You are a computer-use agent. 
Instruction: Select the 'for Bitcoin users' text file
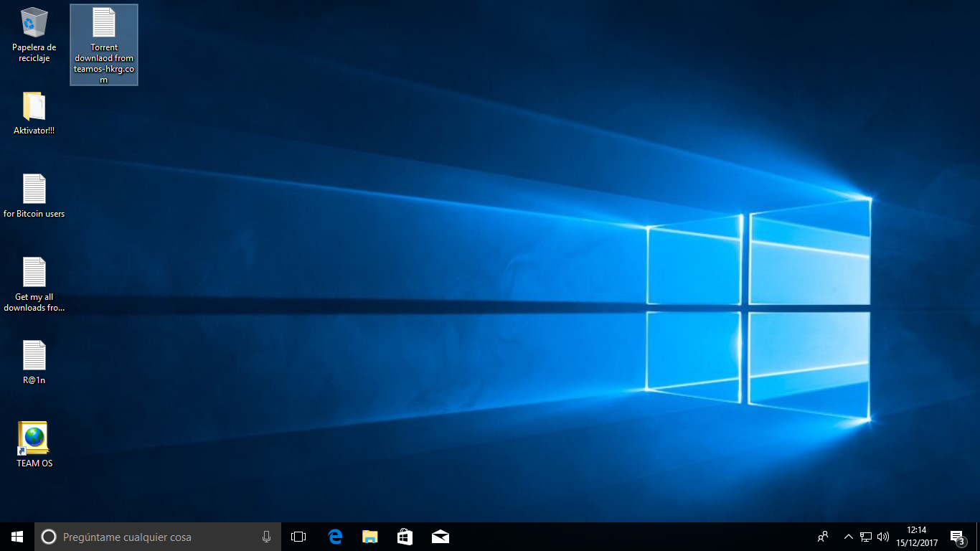click(34, 196)
